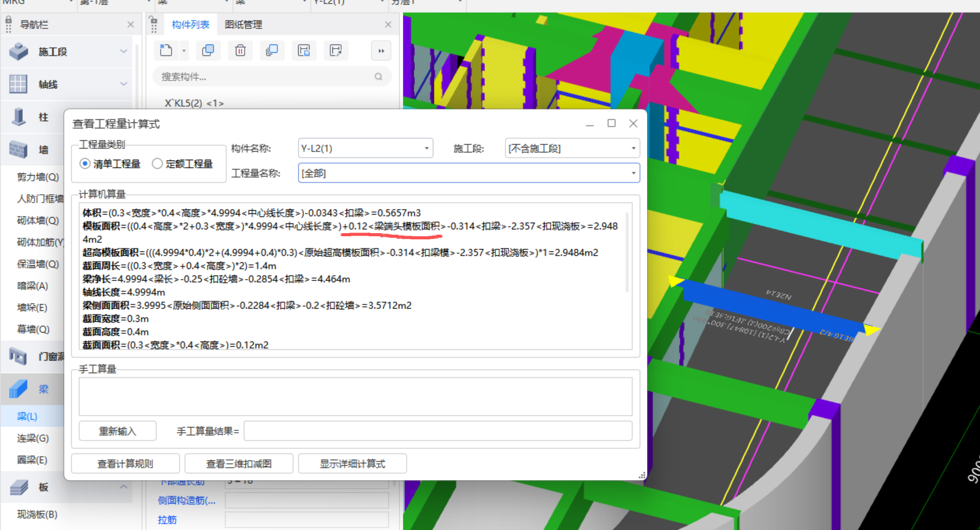The height and width of the screenshot is (530, 980).
Task: Click the delete component trash icon
Action: pyautogui.click(x=240, y=50)
